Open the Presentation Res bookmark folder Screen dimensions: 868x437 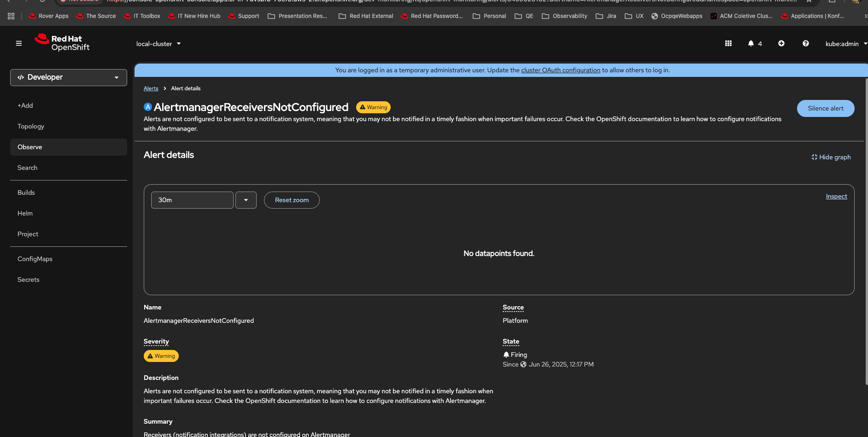pos(298,16)
